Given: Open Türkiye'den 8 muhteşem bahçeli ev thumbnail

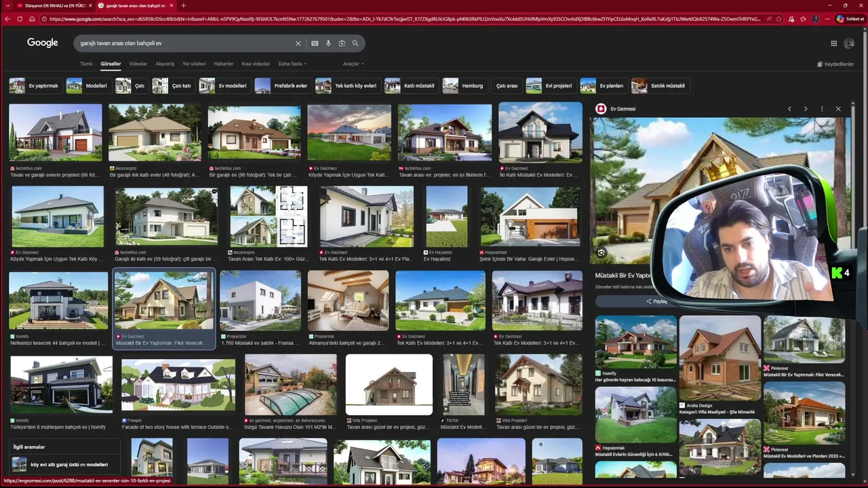Looking at the screenshot, I should pos(61,384).
